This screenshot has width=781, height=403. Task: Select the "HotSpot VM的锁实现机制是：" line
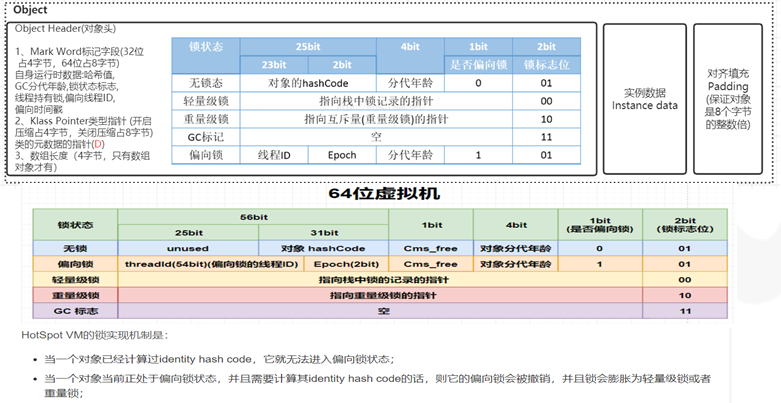(95, 335)
